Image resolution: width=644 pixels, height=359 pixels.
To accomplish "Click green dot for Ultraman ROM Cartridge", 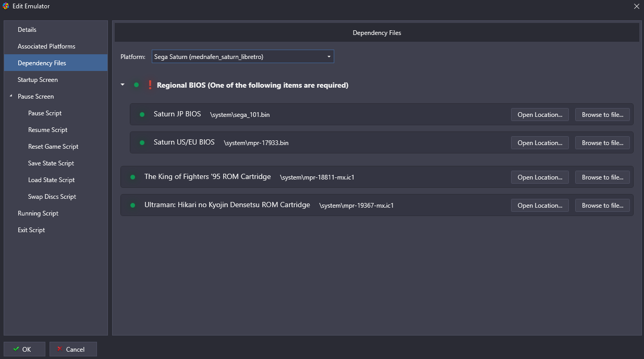I will (x=132, y=205).
